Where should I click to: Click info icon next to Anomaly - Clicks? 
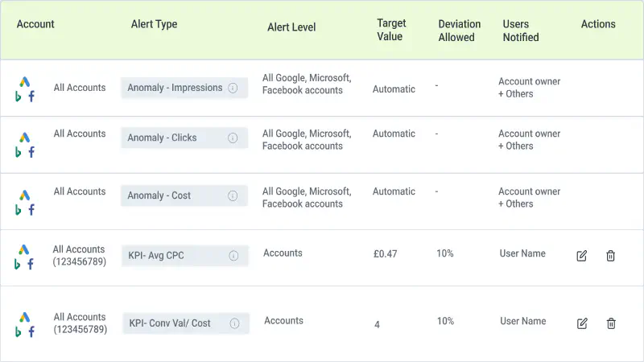233,138
